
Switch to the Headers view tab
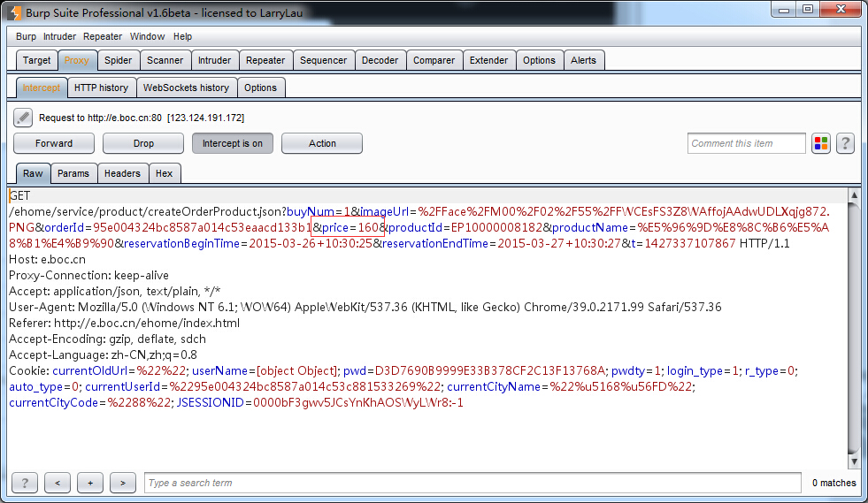pyautogui.click(x=122, y=173)
